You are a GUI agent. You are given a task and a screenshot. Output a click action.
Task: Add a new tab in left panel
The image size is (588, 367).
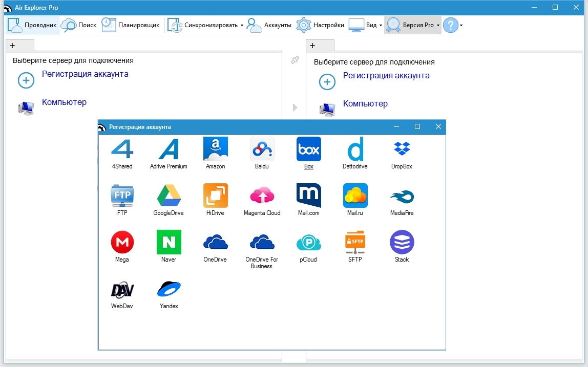[12, 46]
